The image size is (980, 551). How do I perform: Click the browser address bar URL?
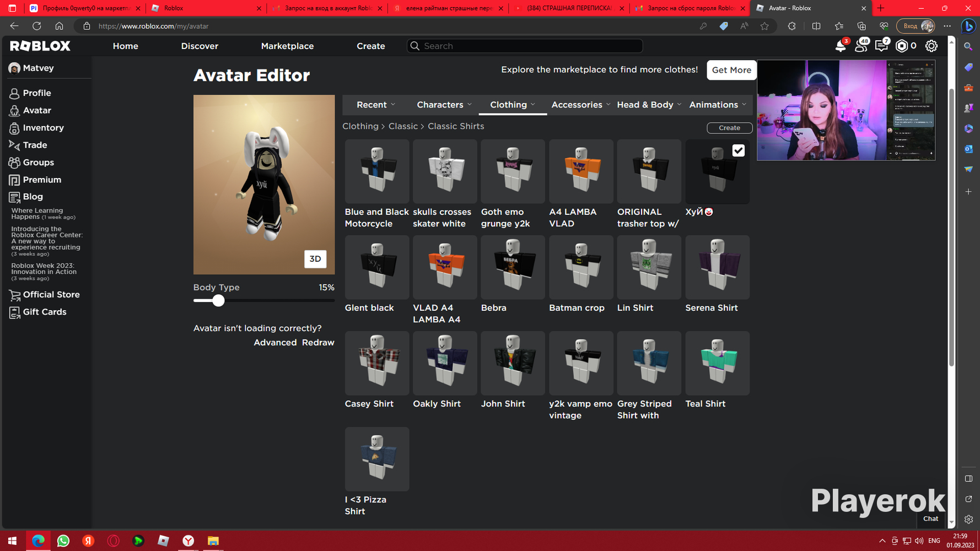[x=153, y=26]
